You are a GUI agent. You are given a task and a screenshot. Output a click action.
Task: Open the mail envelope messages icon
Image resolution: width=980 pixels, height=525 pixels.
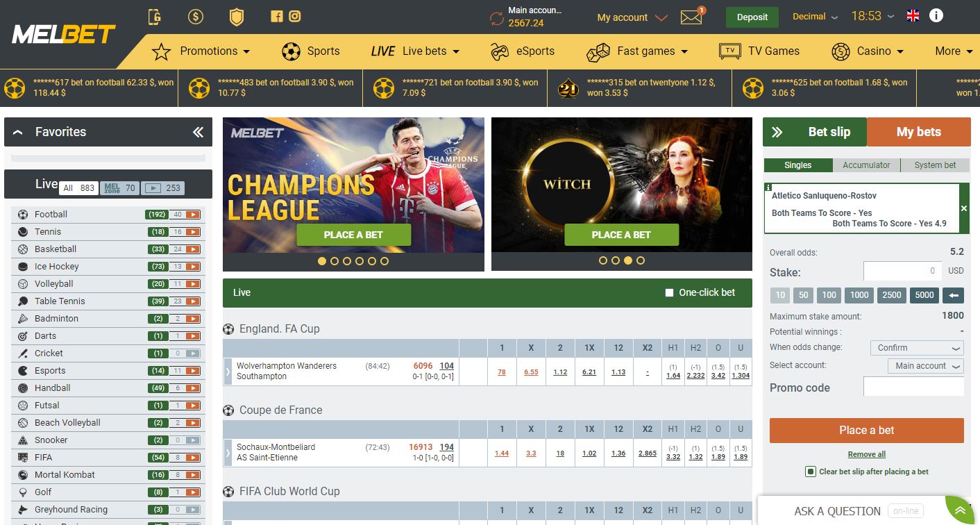(691, 17)
